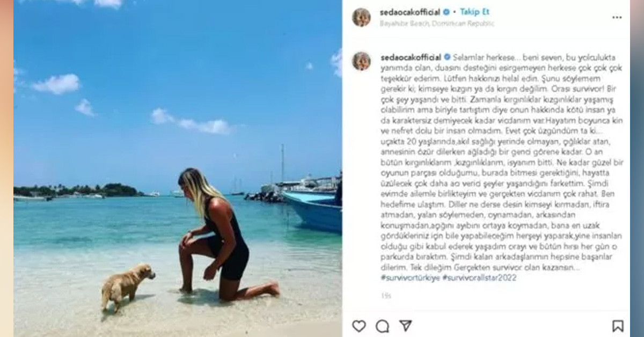Click the beach photo of the post
The height and width of the screenshot is (337, 644).
pos(178,169)
